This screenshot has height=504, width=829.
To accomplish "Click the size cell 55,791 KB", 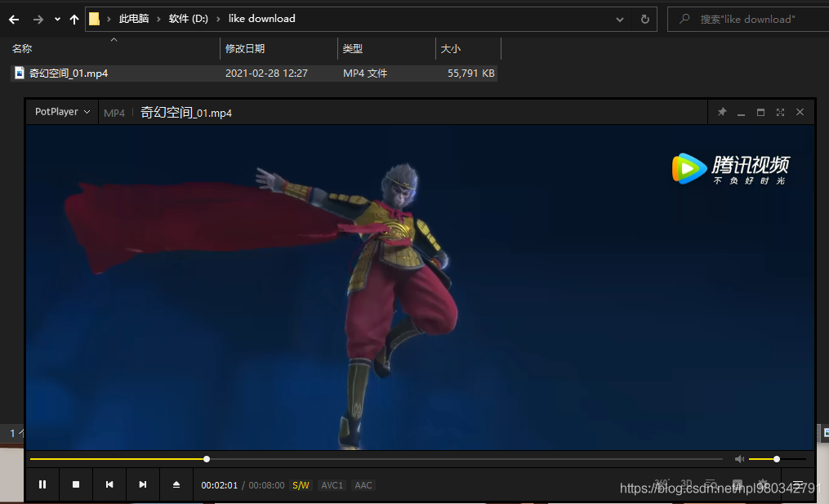I will [471, 73].
